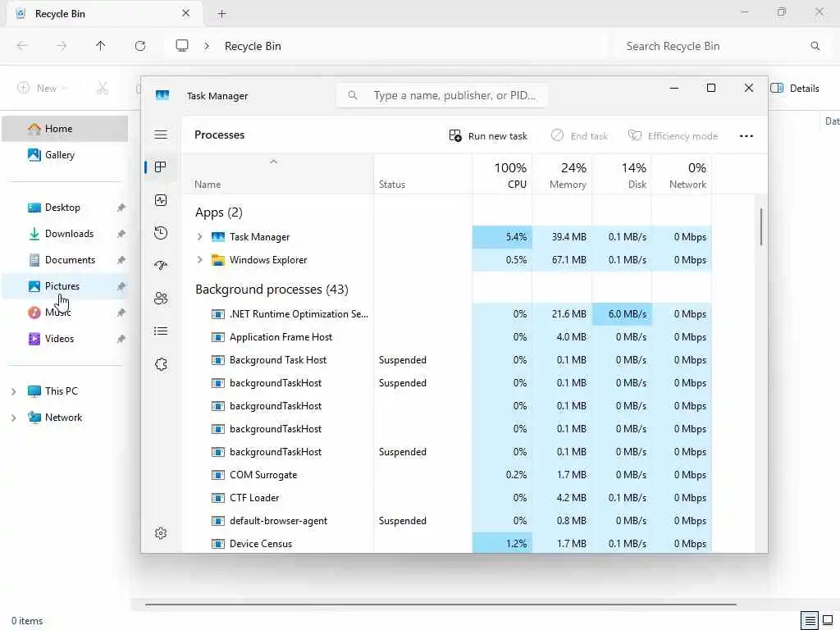Click the Task Manager icon in Apps list
This screenshot has height=630, width=840.
click(218, 237)
